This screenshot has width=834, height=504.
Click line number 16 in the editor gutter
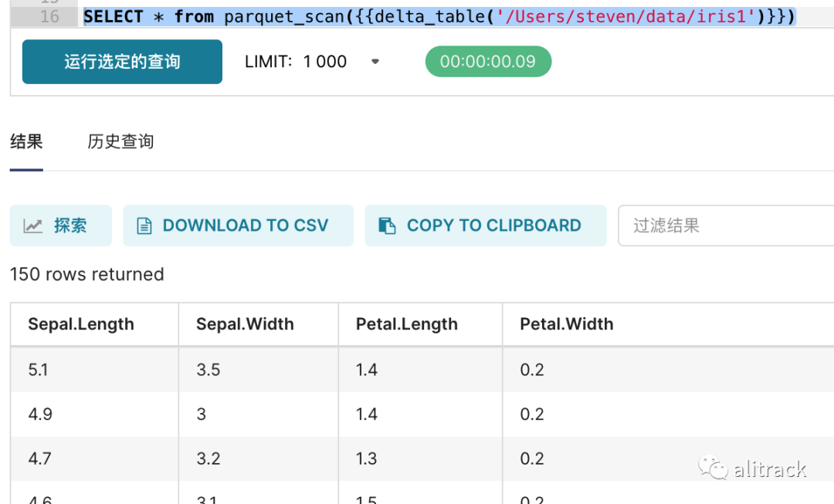point(49,16)
